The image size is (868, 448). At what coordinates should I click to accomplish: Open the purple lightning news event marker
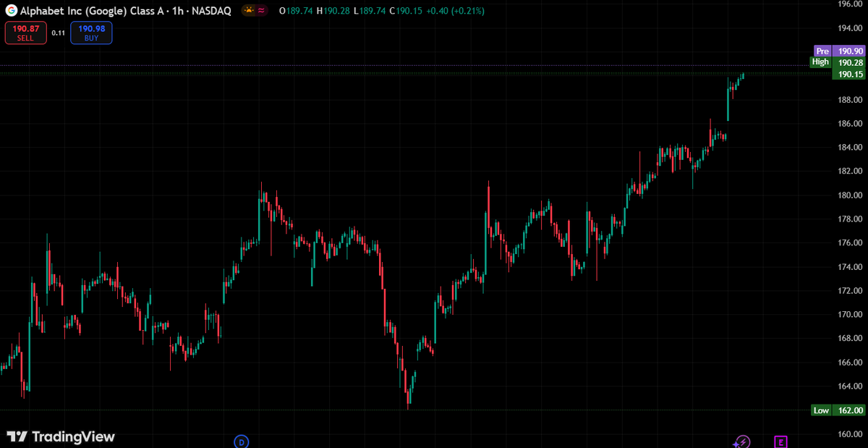(x=741, y=441)
